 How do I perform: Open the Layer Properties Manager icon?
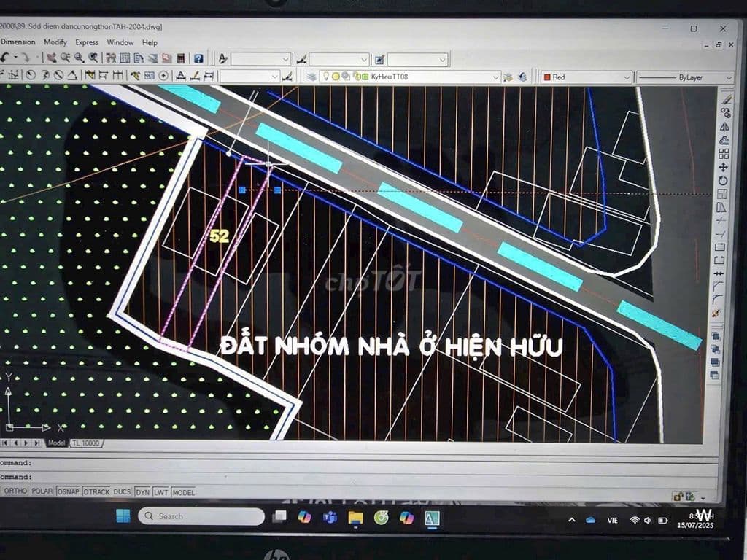312,75
